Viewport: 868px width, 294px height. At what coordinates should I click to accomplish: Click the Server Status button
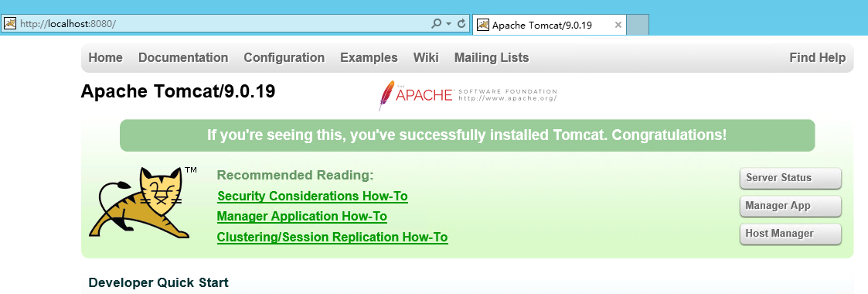pos(791,178)
